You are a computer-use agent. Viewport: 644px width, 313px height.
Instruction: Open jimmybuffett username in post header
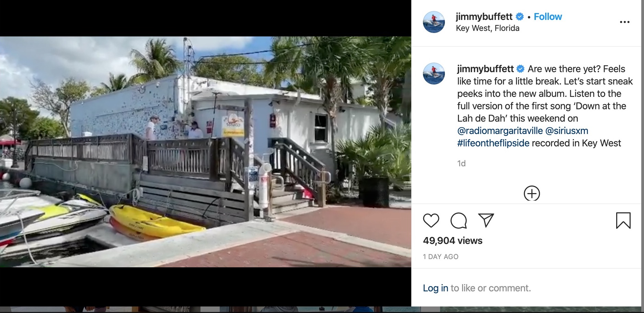pyautogui.click(x=484, y=16)
